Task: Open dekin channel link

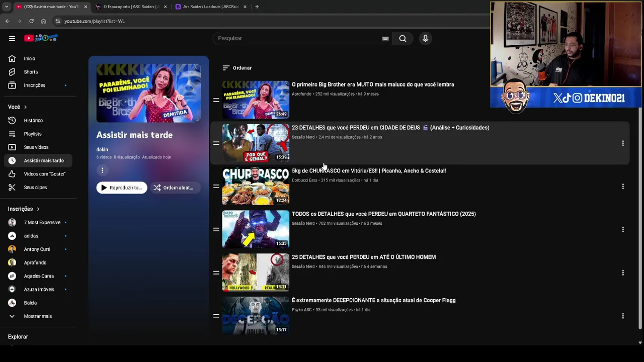Action: (102, 149)
